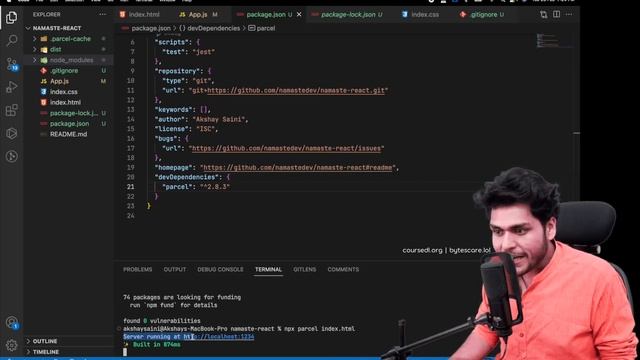
Task: Close the package.json editor tab
Action: click(x=299, y=14)
